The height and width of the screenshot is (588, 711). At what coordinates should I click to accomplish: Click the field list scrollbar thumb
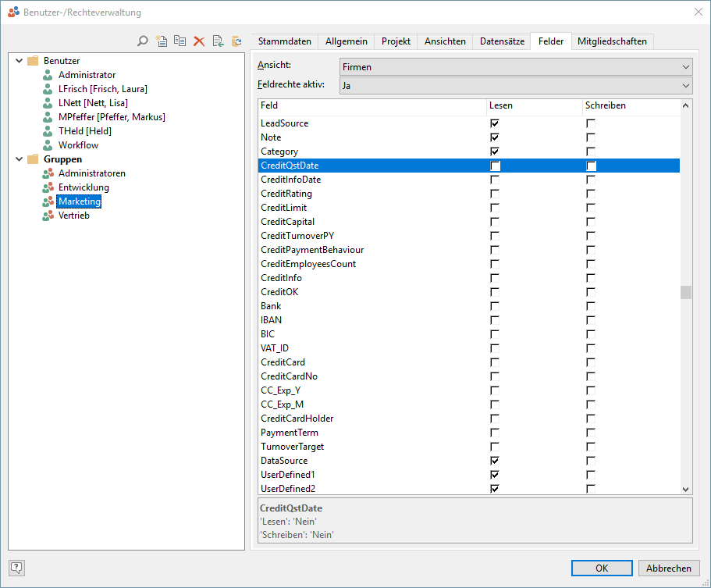(x=685, y=292)
